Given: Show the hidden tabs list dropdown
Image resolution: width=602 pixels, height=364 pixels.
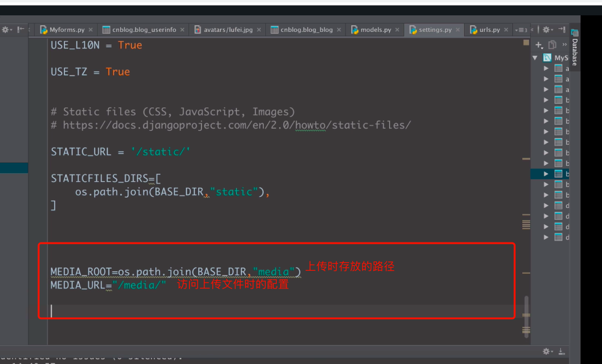Looking at the screenshot, I should [x=521, y=30].
